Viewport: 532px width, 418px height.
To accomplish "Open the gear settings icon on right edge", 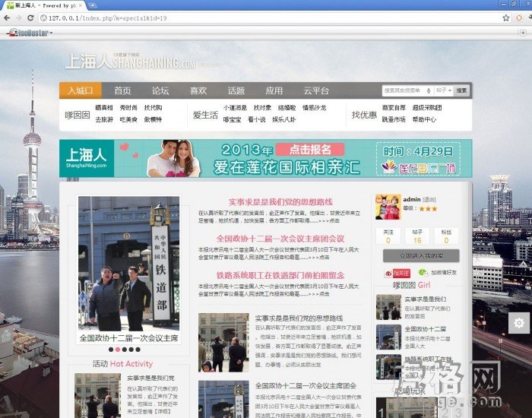I will pos(519,323).
